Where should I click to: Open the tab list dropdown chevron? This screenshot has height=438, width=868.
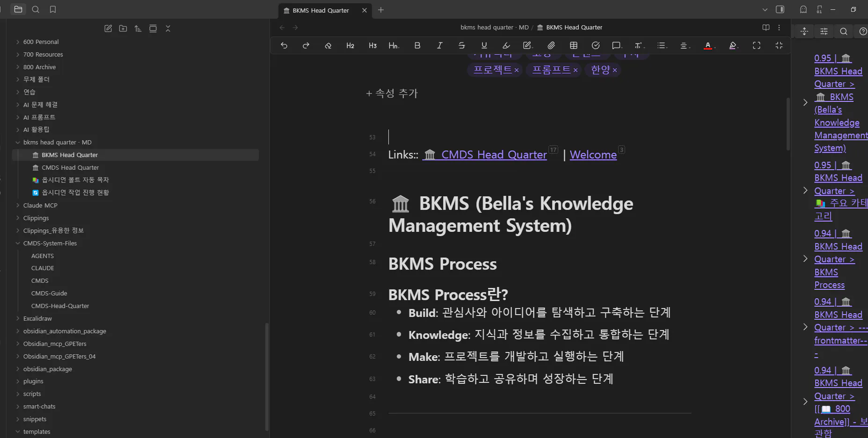[765, 9]
